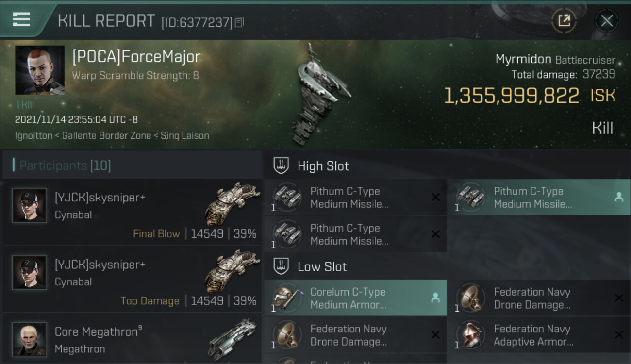Open the Top Damage skysniper+ portrait

(29, 273)
